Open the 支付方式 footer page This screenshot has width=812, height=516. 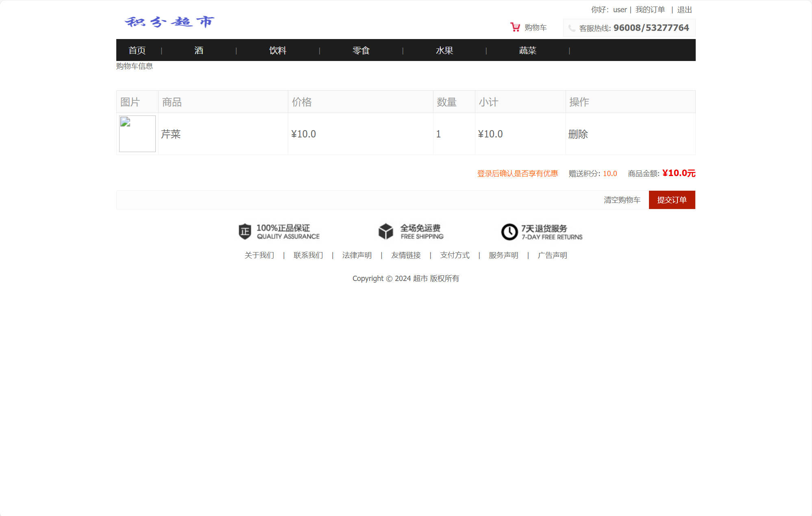tap(454, 255)
